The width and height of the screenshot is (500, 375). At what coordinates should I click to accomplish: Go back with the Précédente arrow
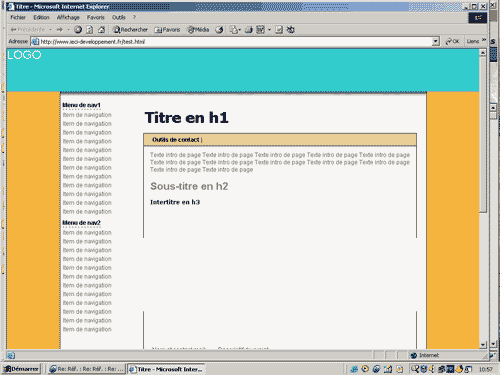pyautogui.click(x=27, y=30)
